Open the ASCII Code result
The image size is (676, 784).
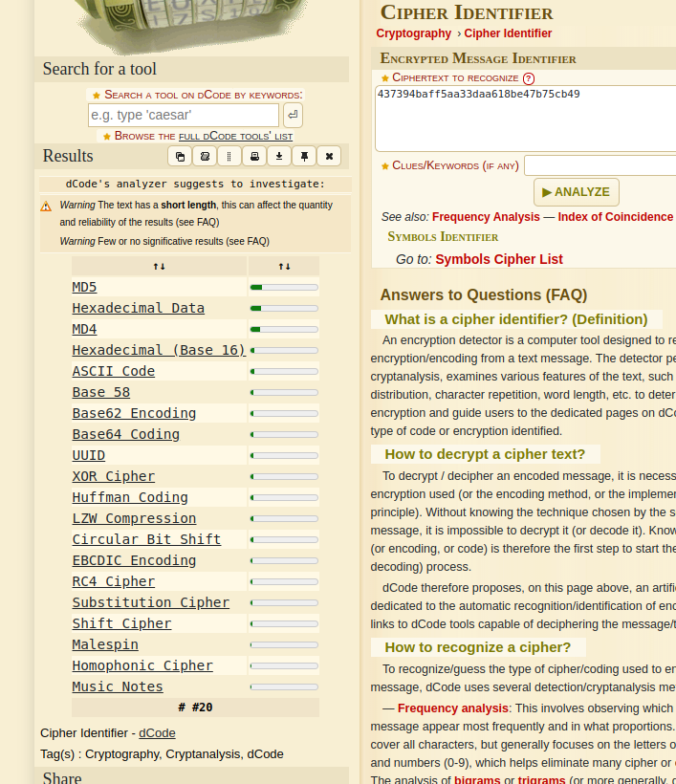coord(114,371)
